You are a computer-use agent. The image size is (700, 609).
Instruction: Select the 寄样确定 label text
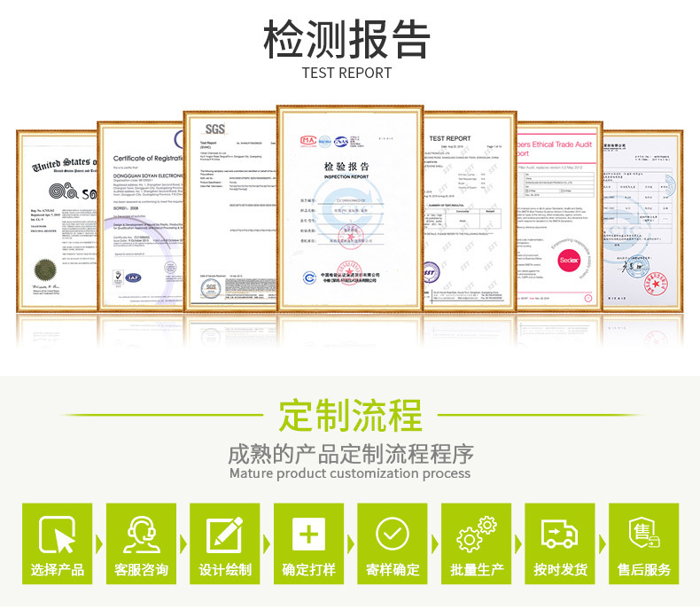[x=393, y=570]
